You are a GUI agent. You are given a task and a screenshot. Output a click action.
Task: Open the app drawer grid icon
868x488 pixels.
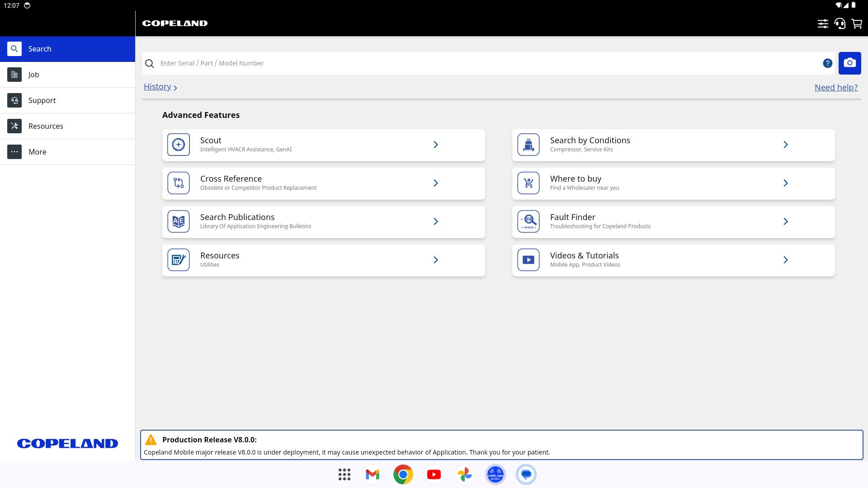pyautogui.click(x=344, y=474)
